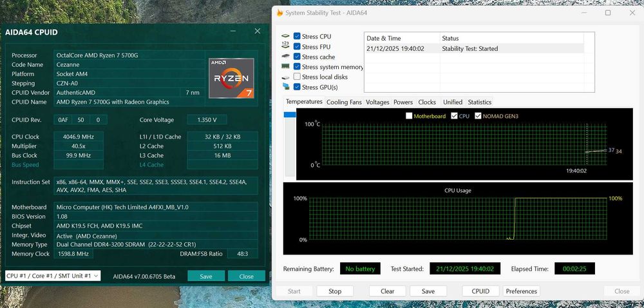Open Preferences

click(x=521, y=291)
